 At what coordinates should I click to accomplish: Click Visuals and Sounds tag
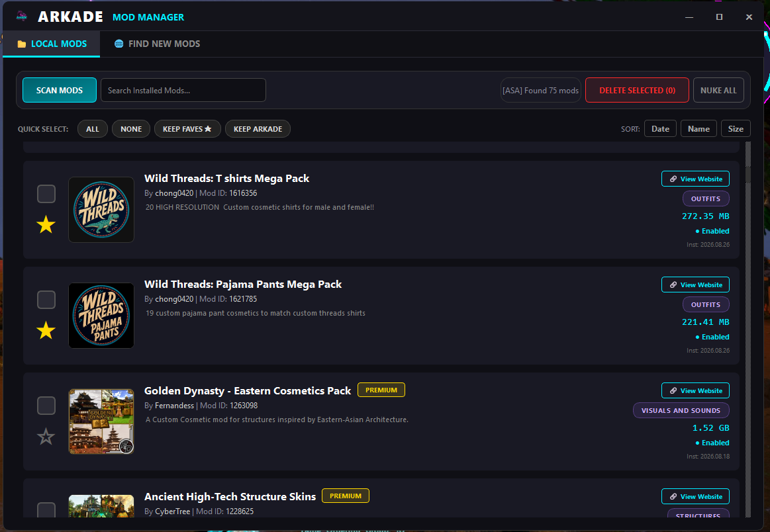pyautogui.click(x=681, y=410)
